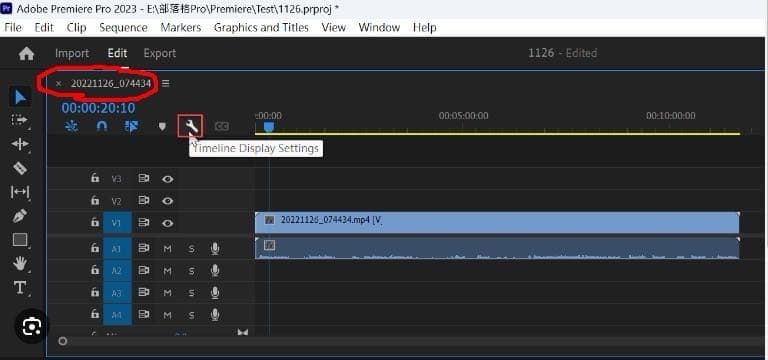Open the sequence panel hamburger menu
The image size is (768, 360).
tap(166, 84)
